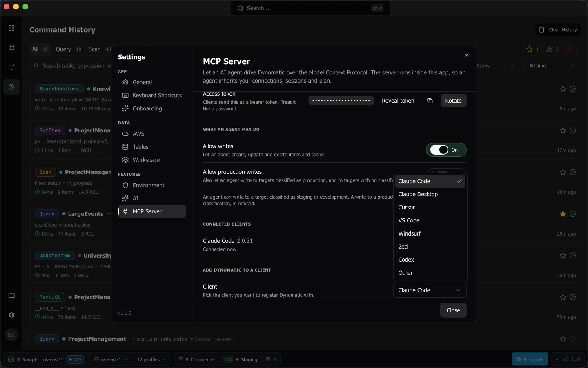The width and height of the screenshot is (588, 368).
Task: Turn off the Allow writes toggle
Action: [x=446, y=150]
